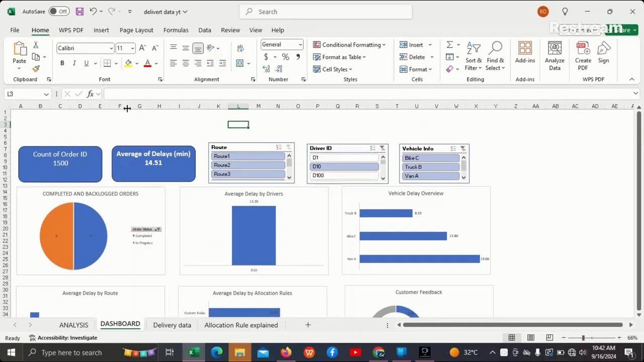Click the Create PDF button
This screenshot has width=644, height=362.
click(583, 56)
